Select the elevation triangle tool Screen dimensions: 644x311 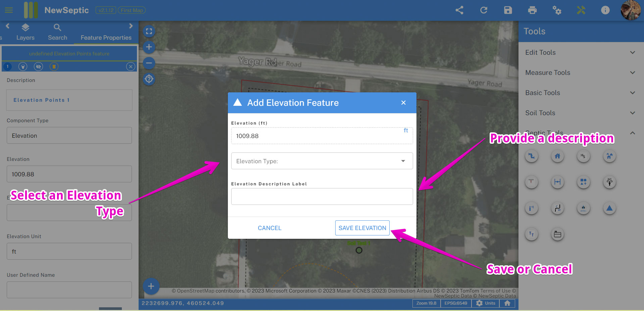tap(609, 208)
